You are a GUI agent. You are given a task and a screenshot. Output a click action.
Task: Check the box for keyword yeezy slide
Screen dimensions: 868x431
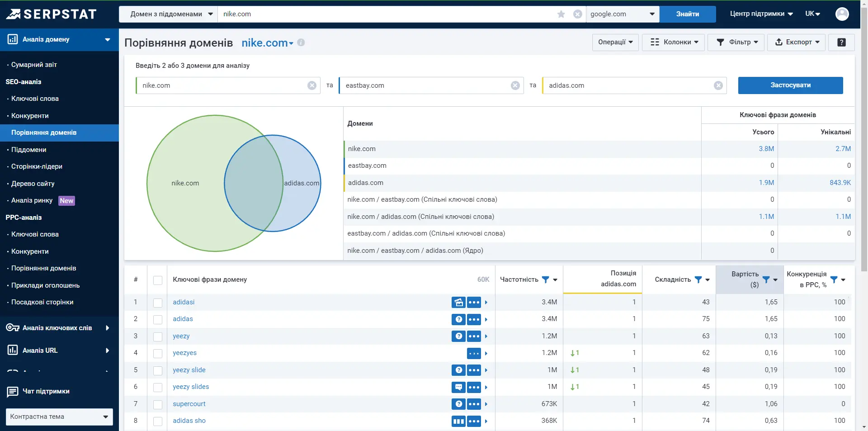pos(158,370)
